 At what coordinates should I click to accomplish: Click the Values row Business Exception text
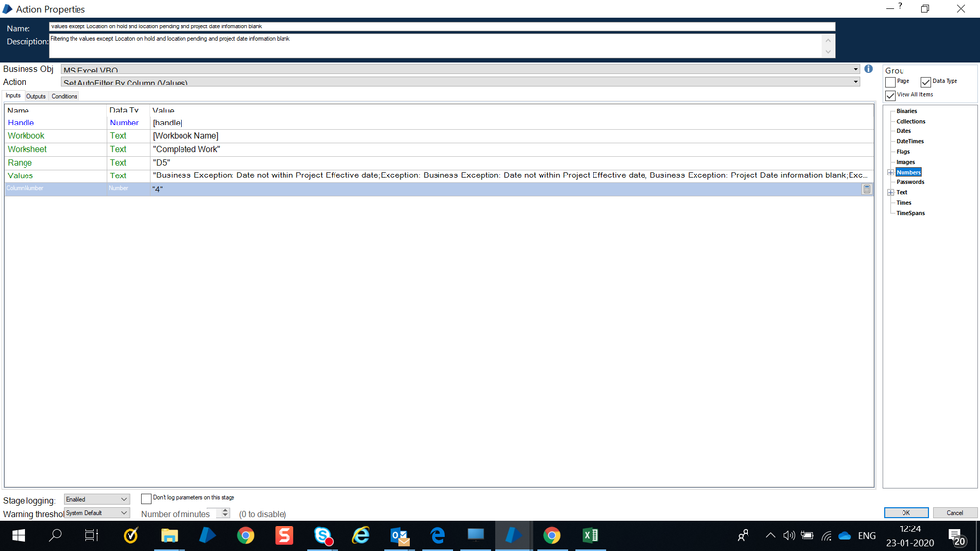coord(510,175)
